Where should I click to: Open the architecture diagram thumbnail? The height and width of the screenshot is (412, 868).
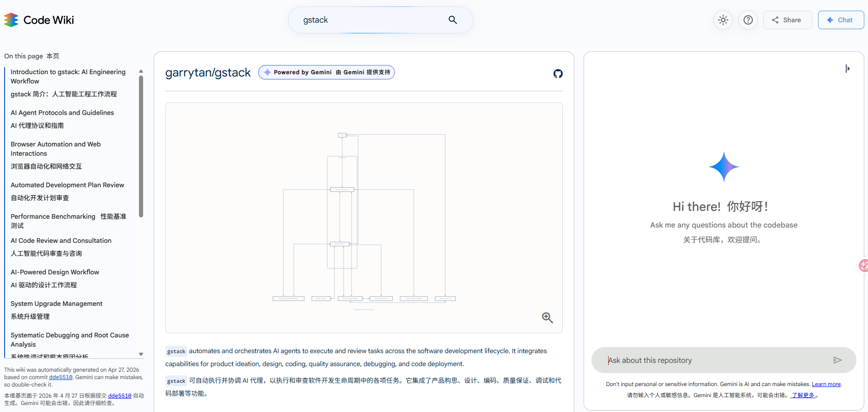tap(364, 218)
